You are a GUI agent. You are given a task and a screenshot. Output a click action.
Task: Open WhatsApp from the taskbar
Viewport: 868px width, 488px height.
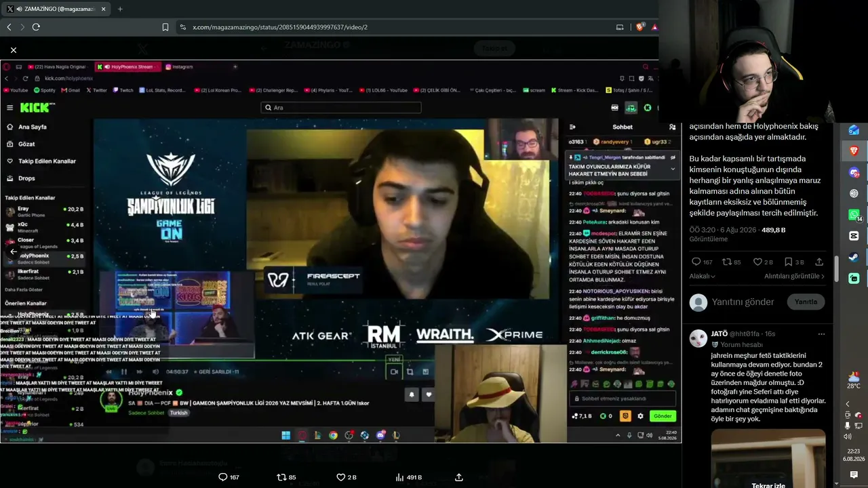click(854, 215)
